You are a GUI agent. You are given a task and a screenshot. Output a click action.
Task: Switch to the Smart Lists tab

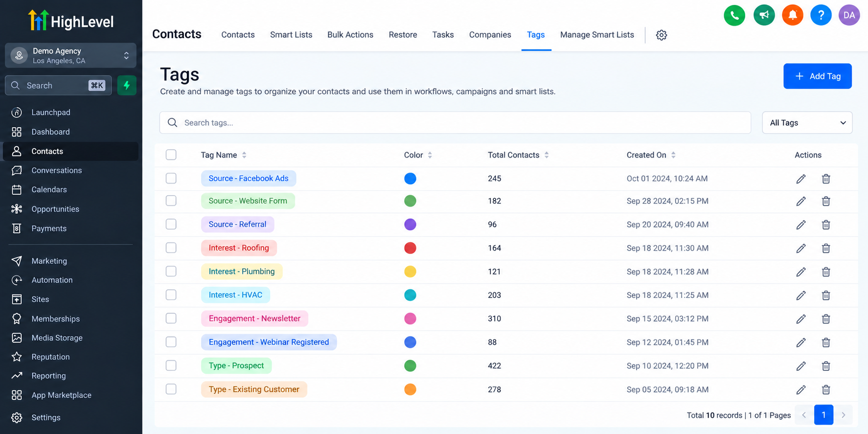[291, 35]
